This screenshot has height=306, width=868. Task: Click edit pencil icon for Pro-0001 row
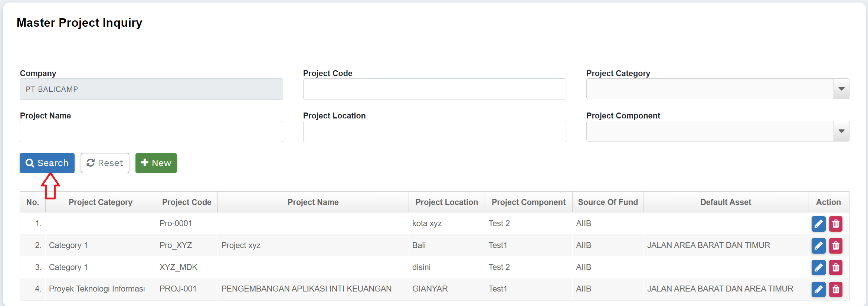[x=818, y=224]
